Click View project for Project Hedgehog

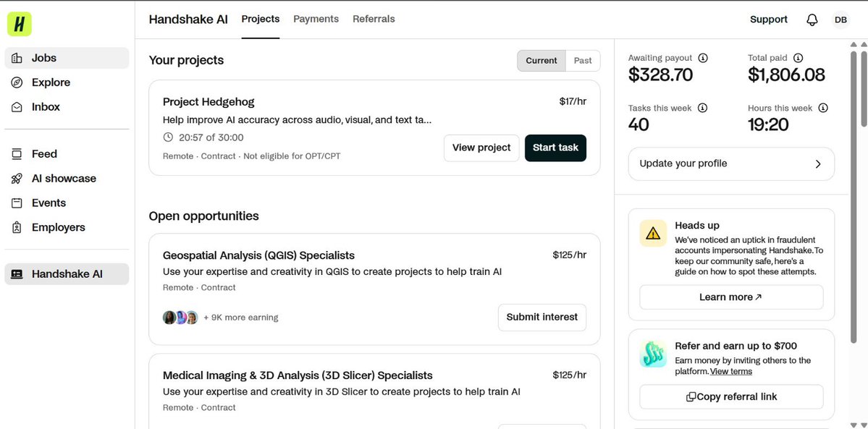tap(481, 148)
